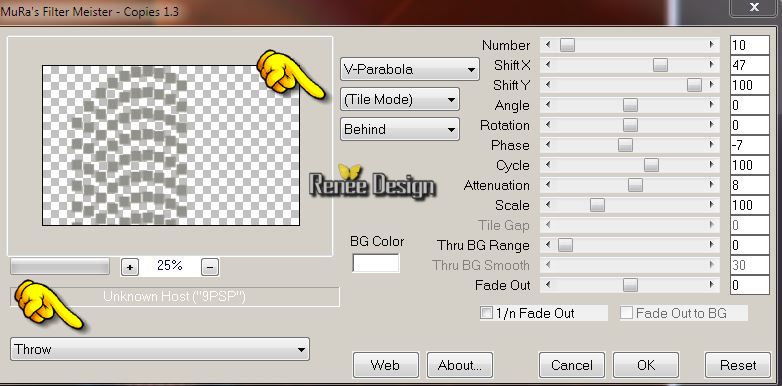The width and height of the screenshot is (782, 386).
Task: Click right arrow of Fade Out slider
Action: 712,285
